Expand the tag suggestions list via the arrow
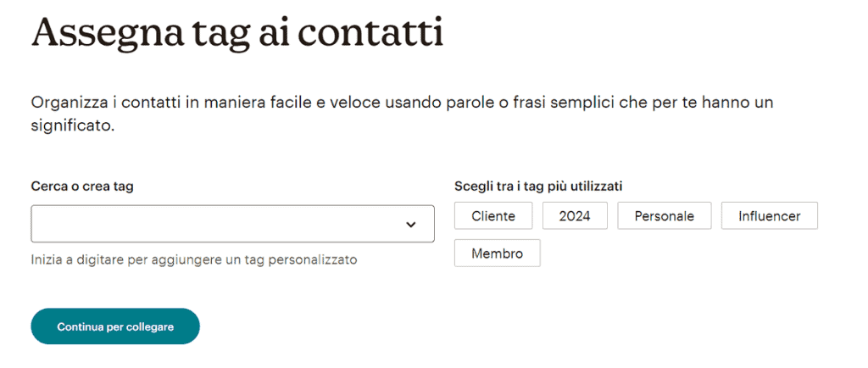 (x=411, y=224)
